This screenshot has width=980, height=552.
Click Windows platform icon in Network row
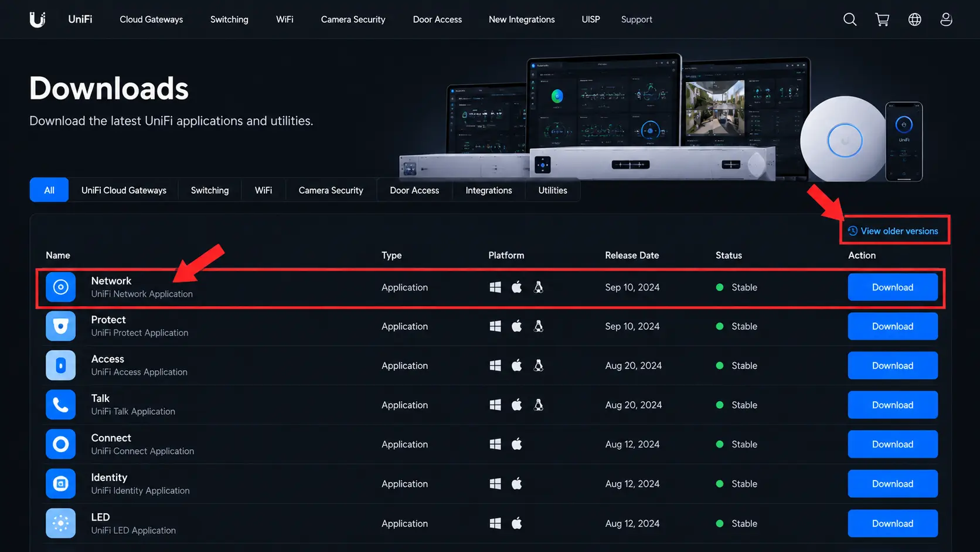[x=495, y=287]
